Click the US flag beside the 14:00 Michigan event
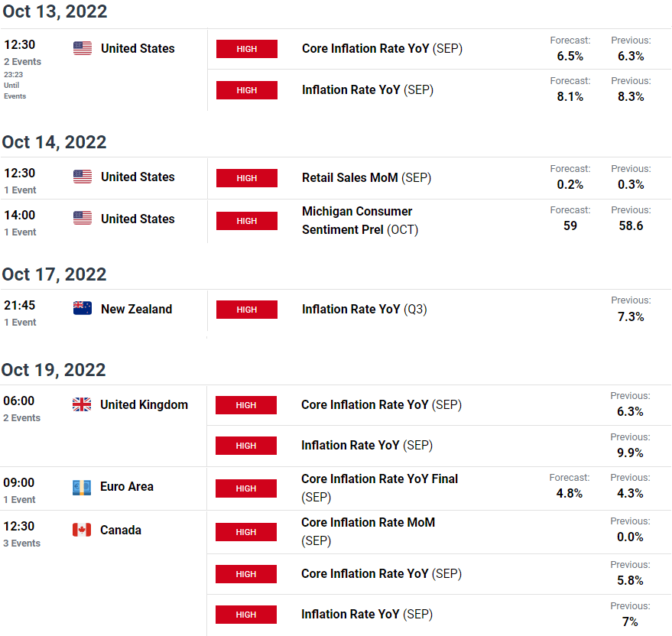 coord(83,218)
